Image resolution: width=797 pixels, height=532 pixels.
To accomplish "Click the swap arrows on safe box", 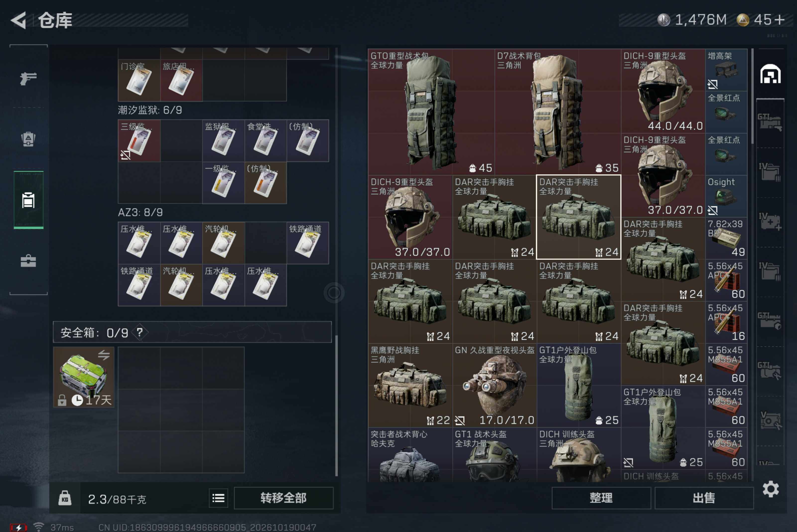I will [104, 355].
